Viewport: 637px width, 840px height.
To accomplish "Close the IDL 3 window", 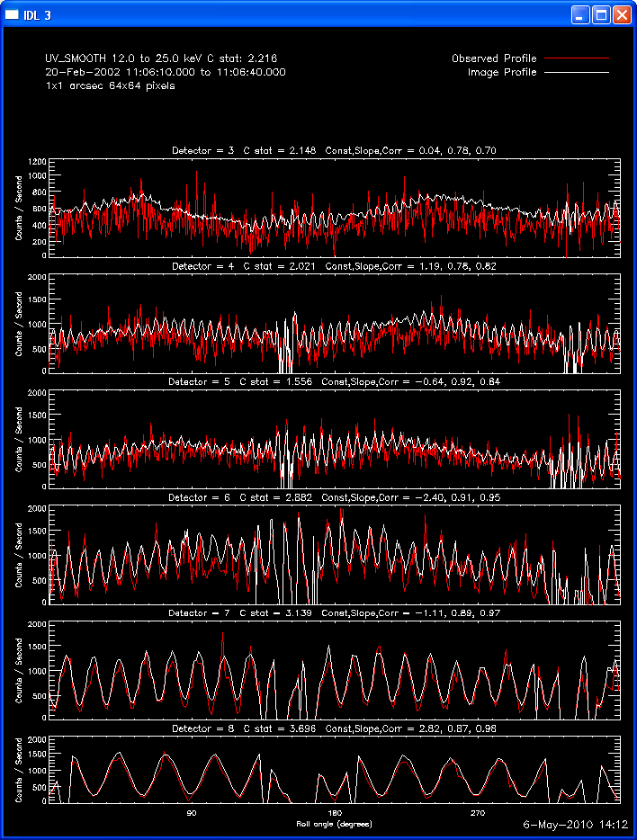I will point(623,13).
